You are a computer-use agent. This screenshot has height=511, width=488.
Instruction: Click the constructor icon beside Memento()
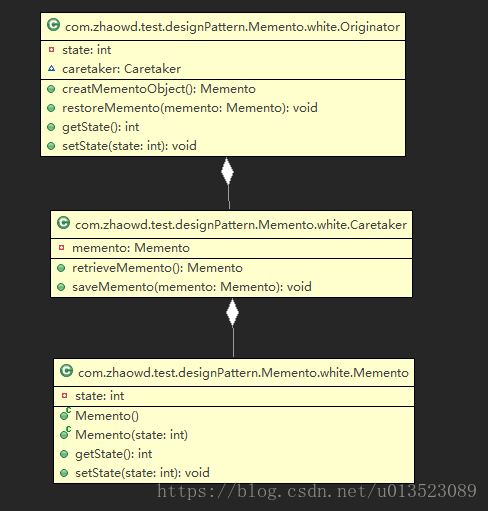pyautogui.click(x=65, y=414)
